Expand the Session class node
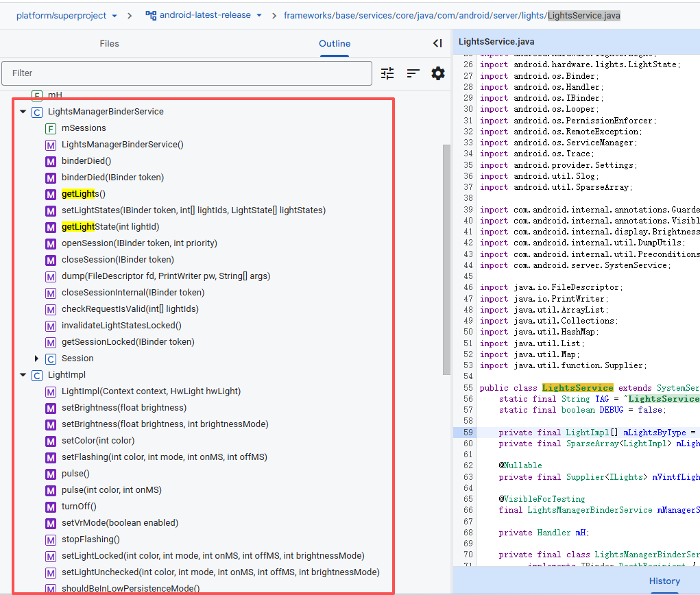The image size is (700, 595). [x=36, y=359]
